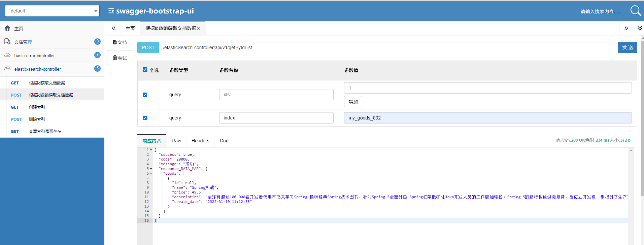The image size is (644, 245).
Task: Switch to Curl response tab
Action: (224, 141)
